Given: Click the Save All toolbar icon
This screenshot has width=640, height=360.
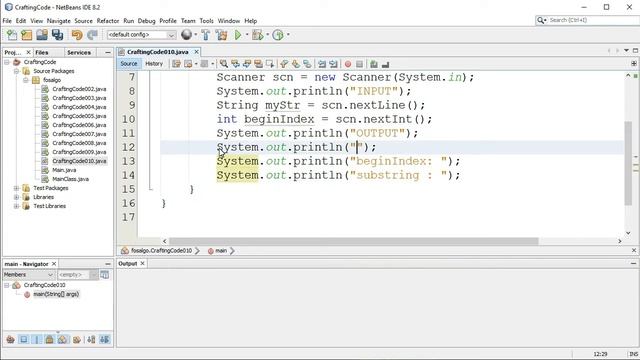Looking at the screenshot, I should point(57,35).
